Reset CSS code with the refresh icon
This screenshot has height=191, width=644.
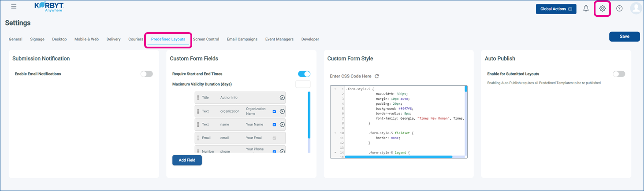pos(377,76)
